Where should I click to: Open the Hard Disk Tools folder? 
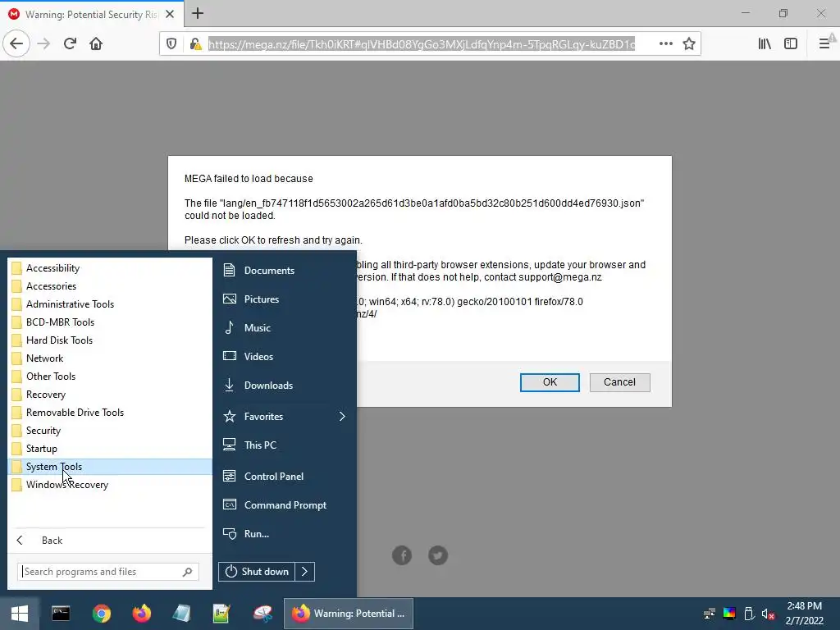[x=110, y=340]
